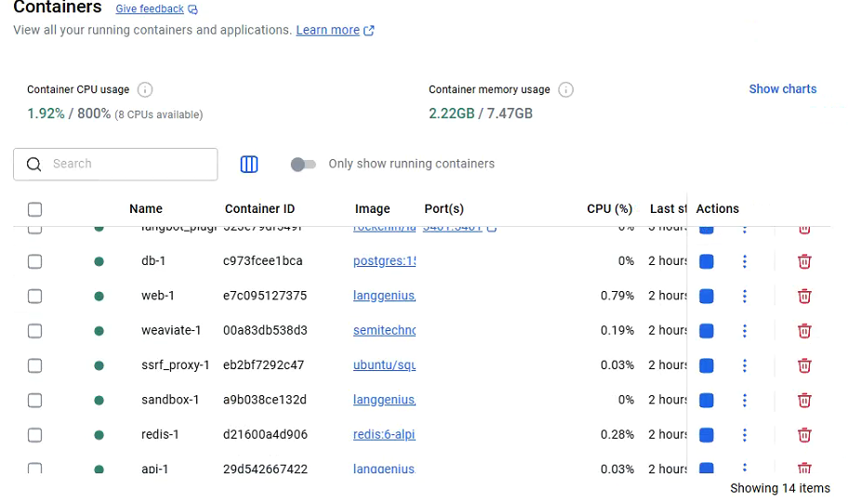Screen dimensions: 848x504
Task: Select the ssrf_proxy-1 row checkbox
Action: click(34, 365)
